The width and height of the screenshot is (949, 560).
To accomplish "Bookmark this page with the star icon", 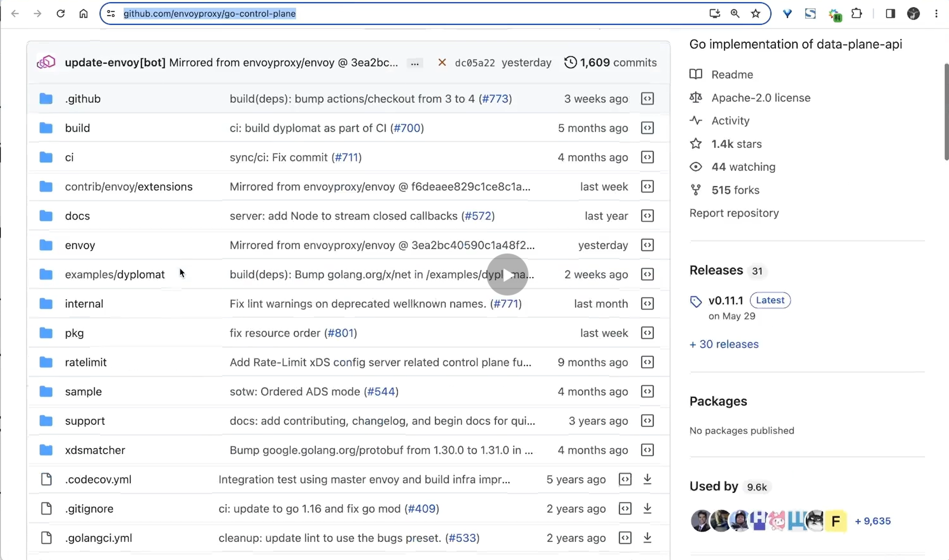I will (x=756, y=13).
